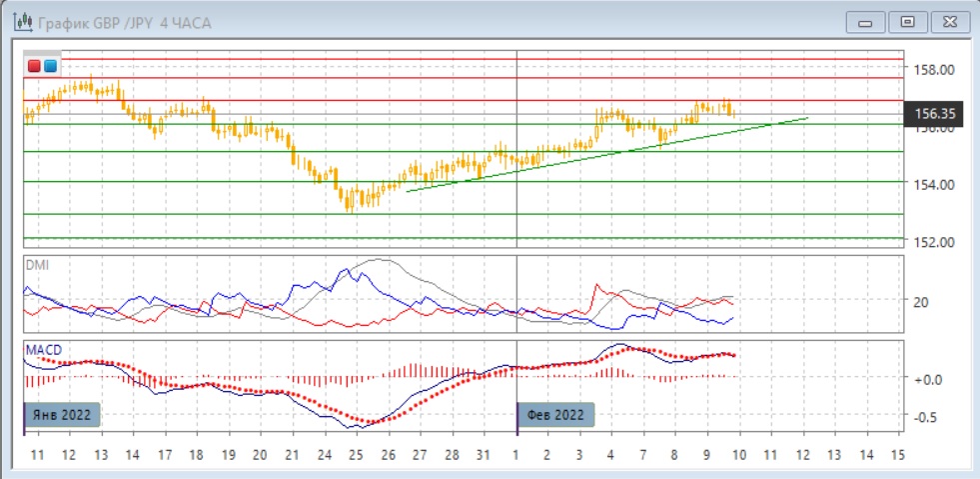Image resolution: width=980 pixels, height=479 pixels.
Task: Click the MACD scale value -0.5
Action: point(928,417)
